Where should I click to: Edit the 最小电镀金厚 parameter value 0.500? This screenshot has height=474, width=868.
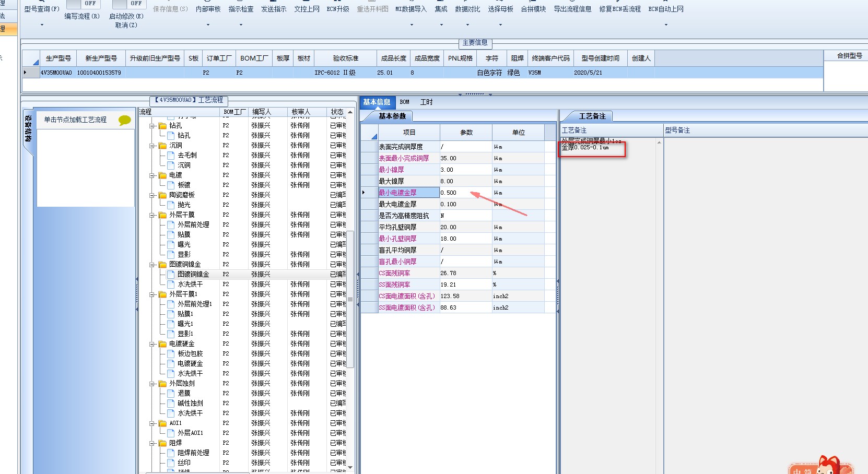466,193
